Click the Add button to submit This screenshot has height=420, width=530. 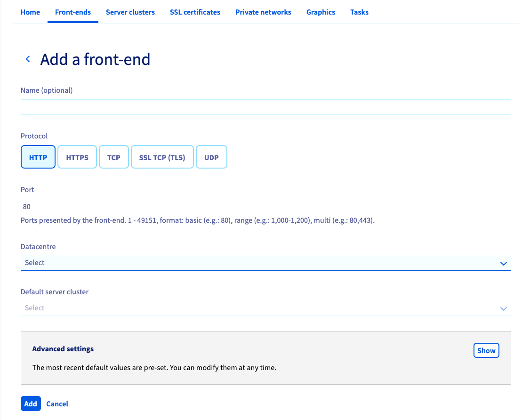tap(31, 404)
